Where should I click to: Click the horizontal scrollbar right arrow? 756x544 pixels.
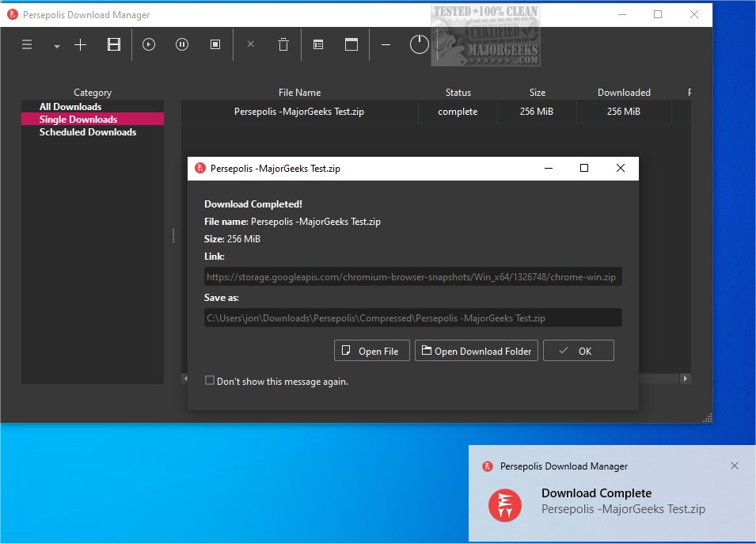pyautogui.click(x=684, y=379)
